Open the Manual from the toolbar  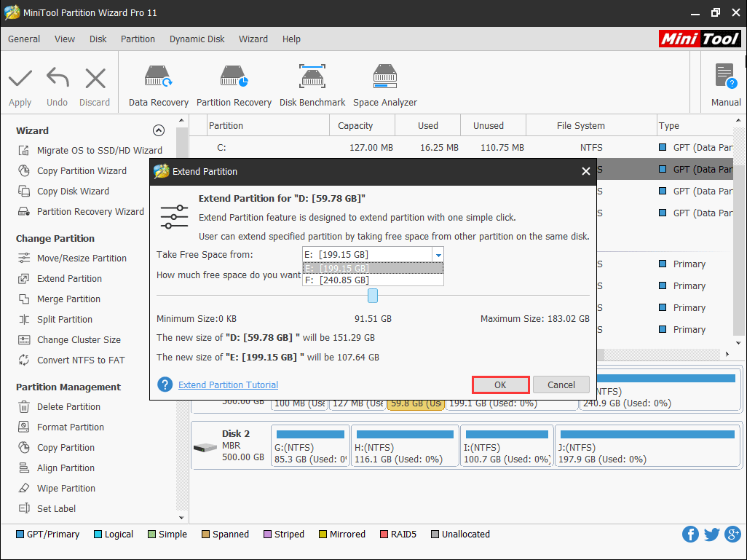tap(725, 85)
